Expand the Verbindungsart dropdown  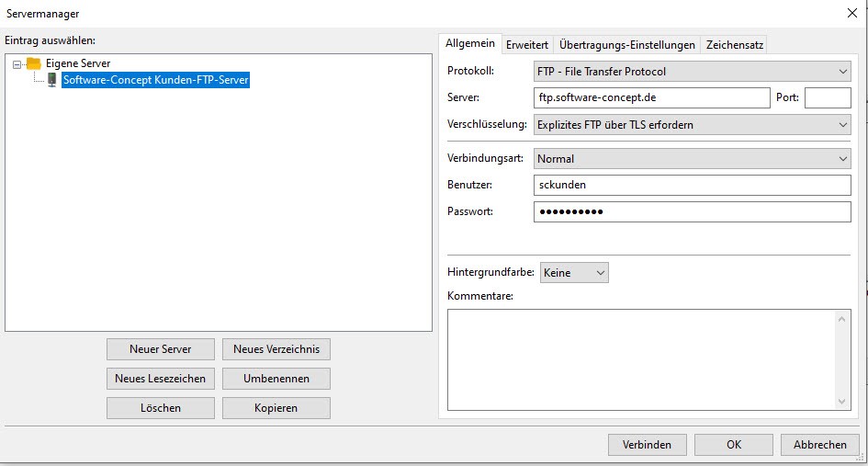692,159
